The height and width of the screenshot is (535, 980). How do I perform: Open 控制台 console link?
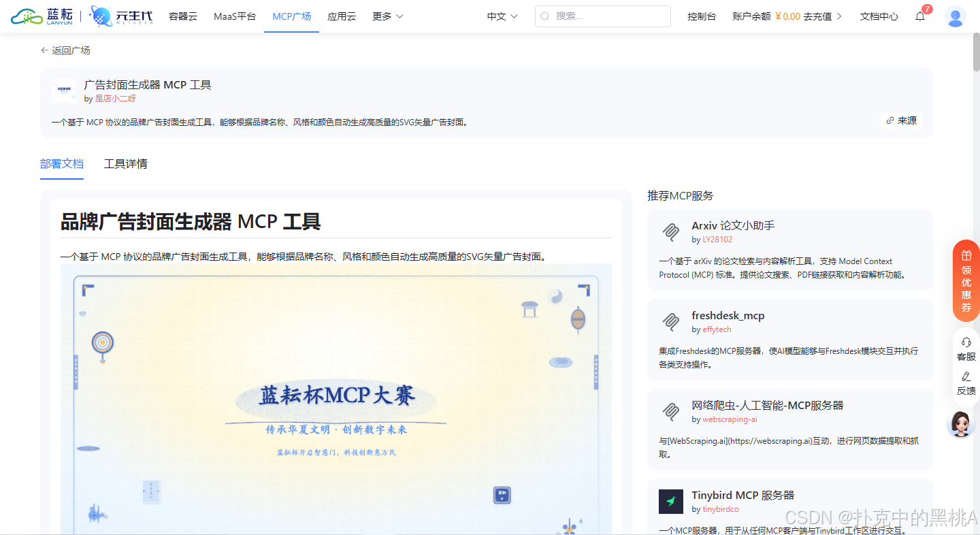tap(702, 16)
